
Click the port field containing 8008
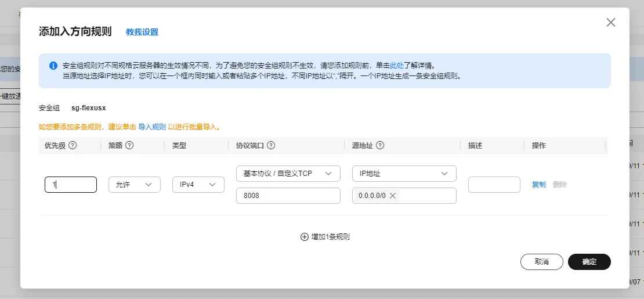pos(288,196)
